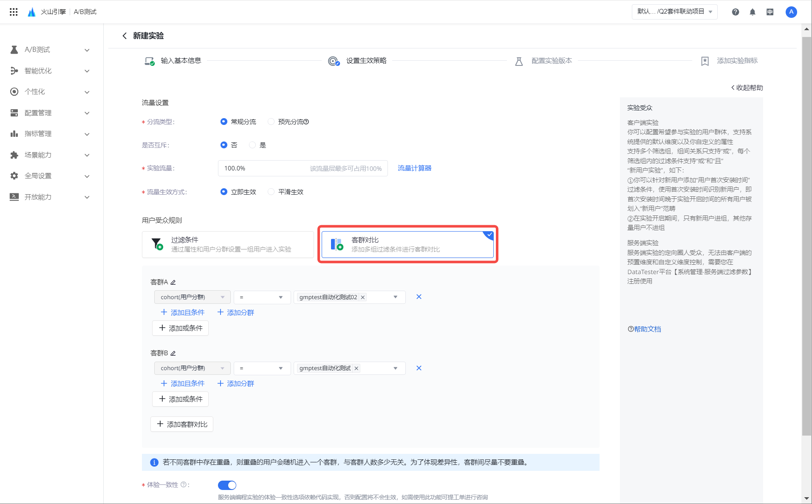Collapse help panel via 收起帮助
The image size is (812, 504).
(x=747, y=88)
